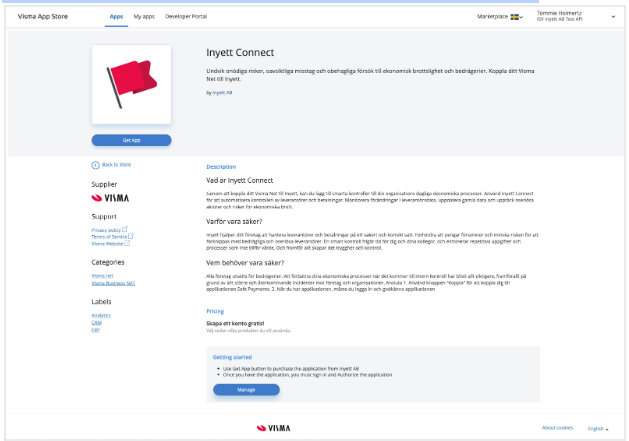Click the user account dropdown chevron
629x441 pixels.
click(613, 17)
